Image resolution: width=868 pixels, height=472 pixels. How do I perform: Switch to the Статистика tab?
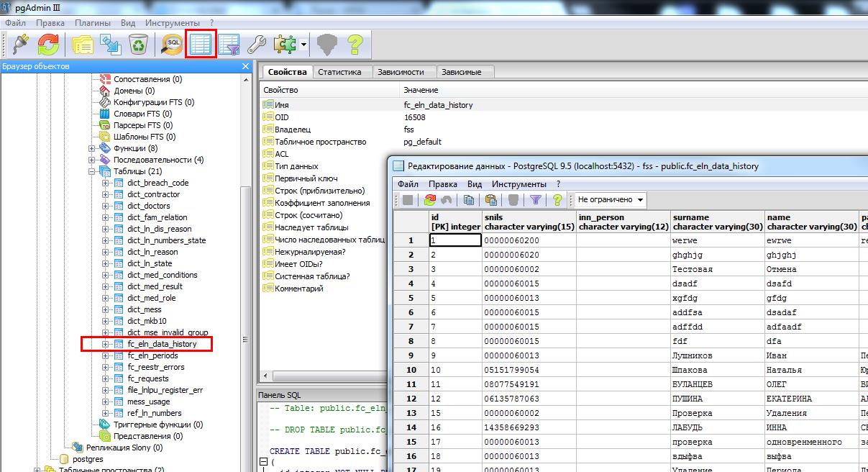339,72
